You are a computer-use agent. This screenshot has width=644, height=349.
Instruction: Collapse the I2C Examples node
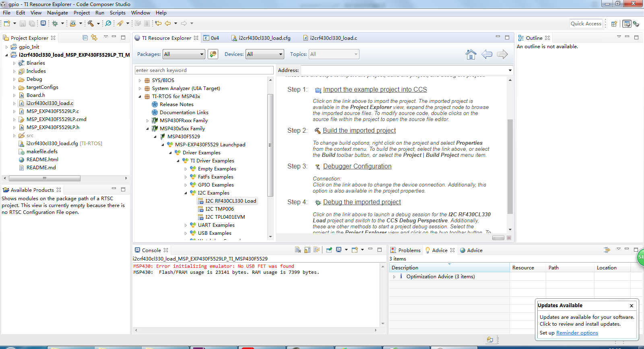tap(186, 193)
